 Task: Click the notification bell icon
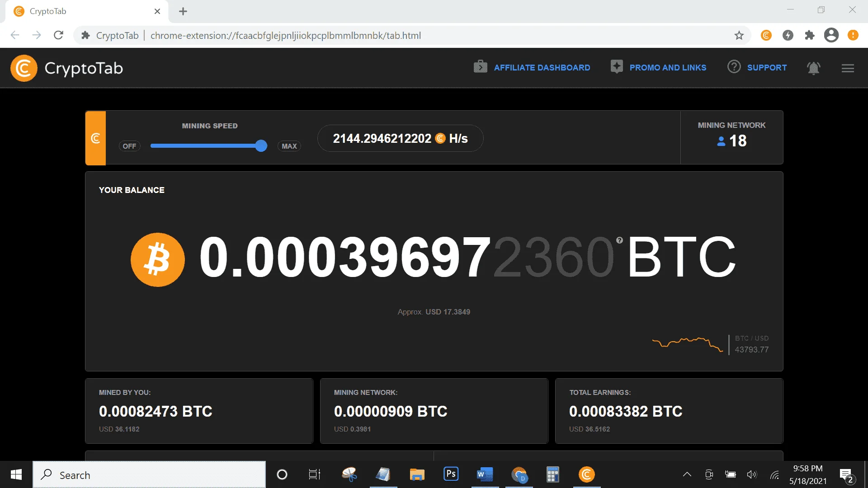point(814,68)
